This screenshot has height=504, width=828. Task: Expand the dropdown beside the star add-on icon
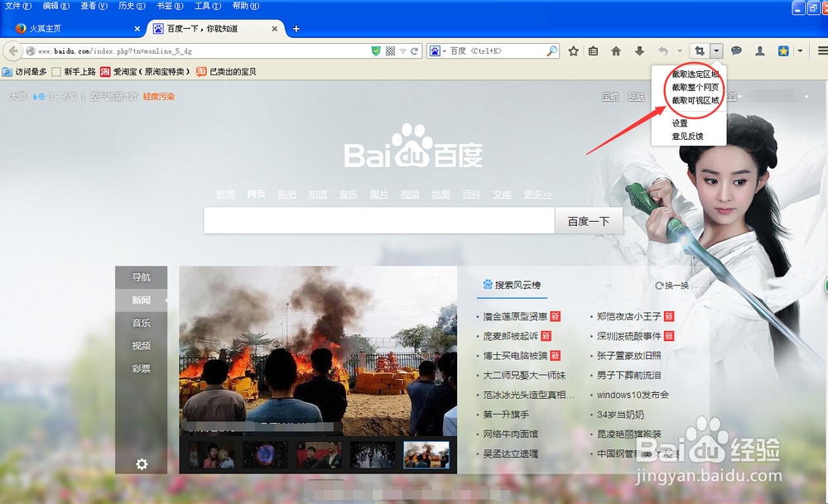pos(799,50)
